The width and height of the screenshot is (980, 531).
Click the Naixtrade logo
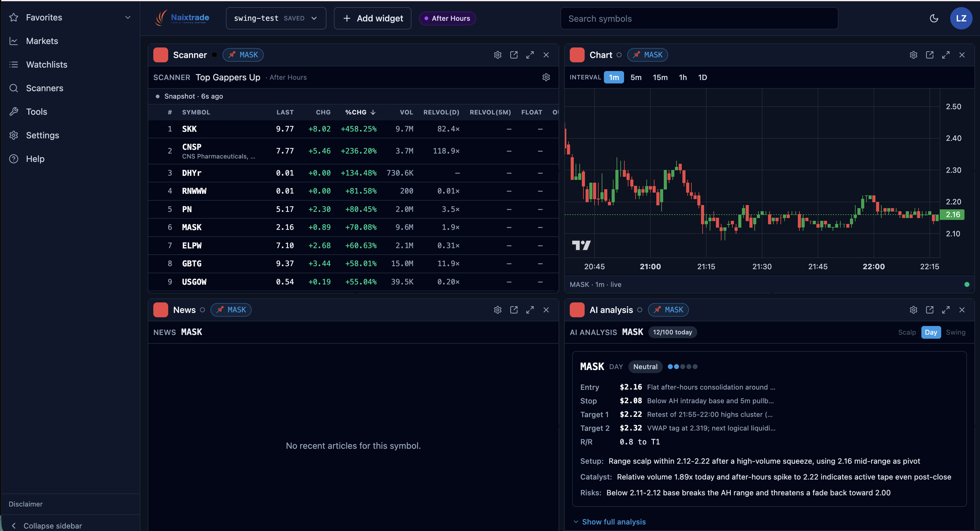[182, 18]
